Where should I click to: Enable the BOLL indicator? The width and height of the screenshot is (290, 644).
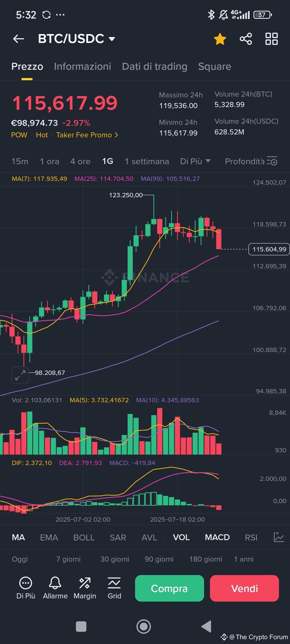click(84, 537)
